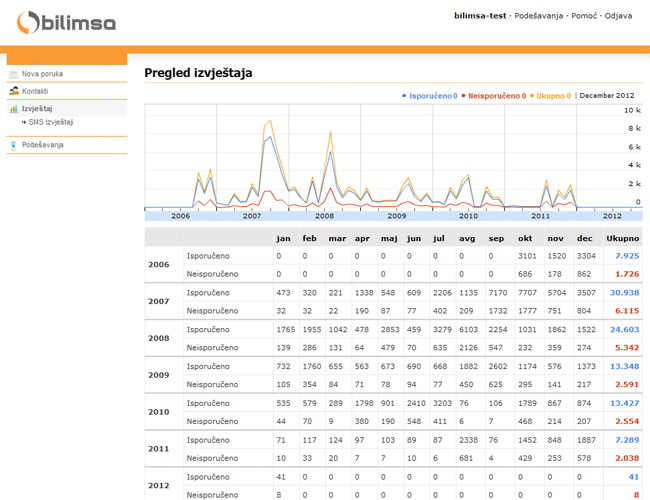Click the 2010 total 13.427
The width and height of the screenshot is (650, 500).
click(624, 403)
